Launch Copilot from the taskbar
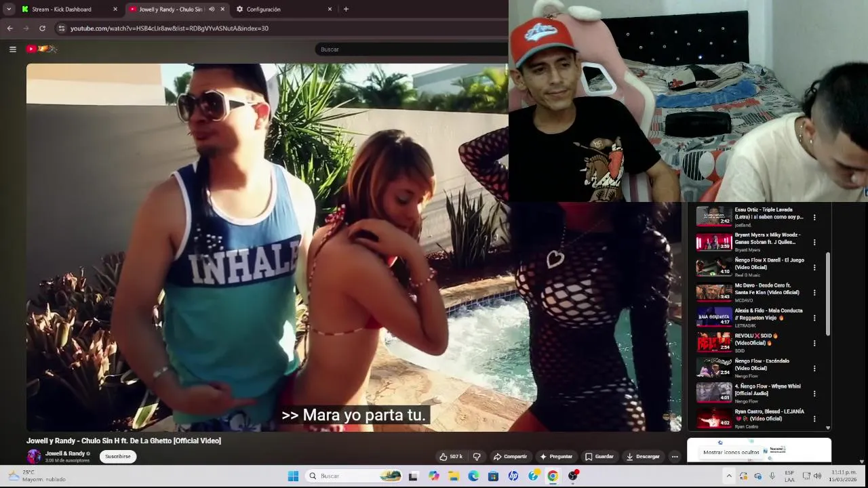 434,476
